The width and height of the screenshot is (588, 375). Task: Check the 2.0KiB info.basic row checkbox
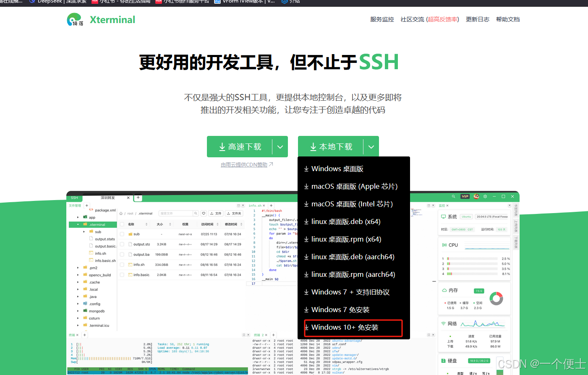(122, 275)
